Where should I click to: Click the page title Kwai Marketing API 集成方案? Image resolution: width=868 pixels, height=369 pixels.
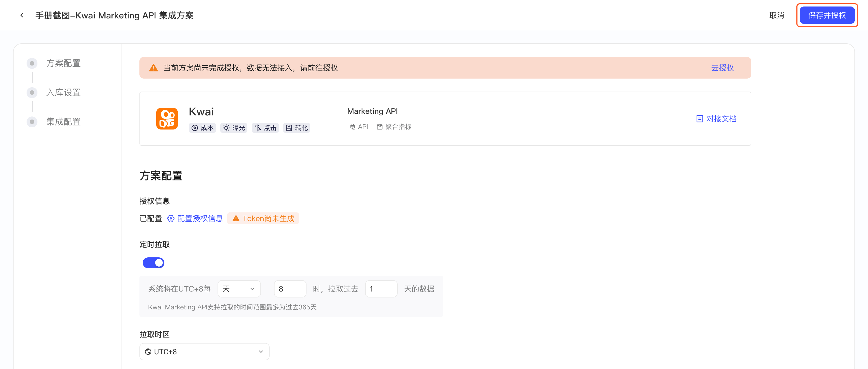[114, 15]
